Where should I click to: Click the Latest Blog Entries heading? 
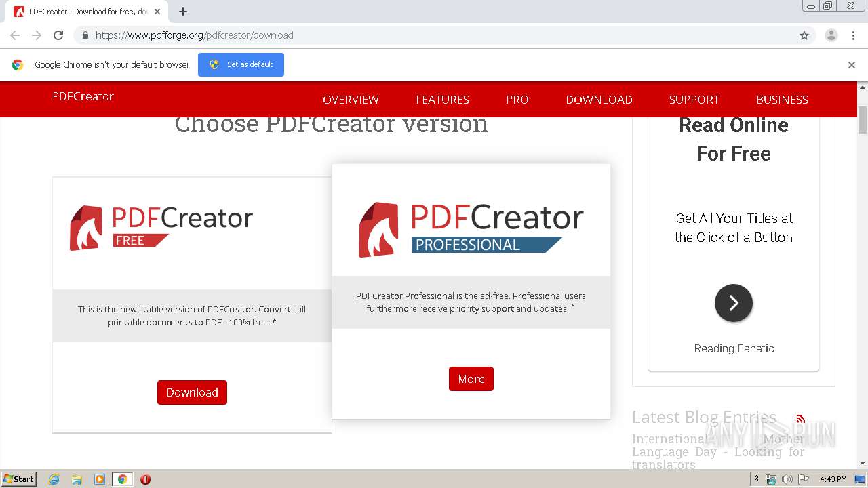click(x=705, y=417)
